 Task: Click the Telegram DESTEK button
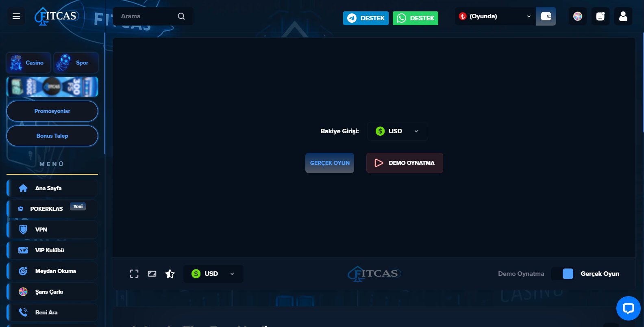[366, 18]
